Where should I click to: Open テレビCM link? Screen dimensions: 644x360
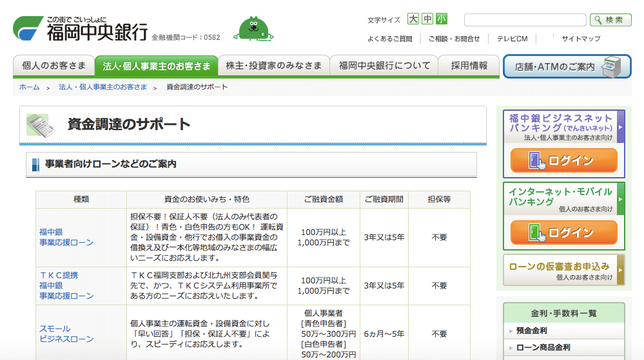[x=512, y=39]
